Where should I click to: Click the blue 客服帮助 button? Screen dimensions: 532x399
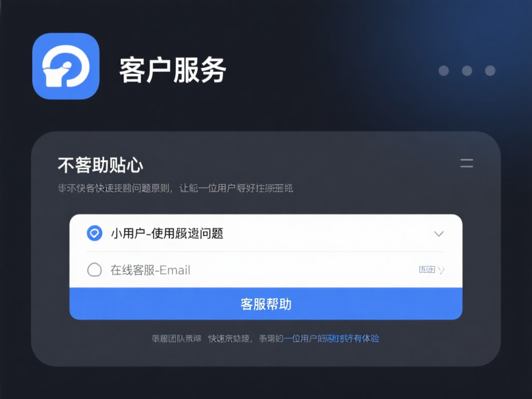265,303
